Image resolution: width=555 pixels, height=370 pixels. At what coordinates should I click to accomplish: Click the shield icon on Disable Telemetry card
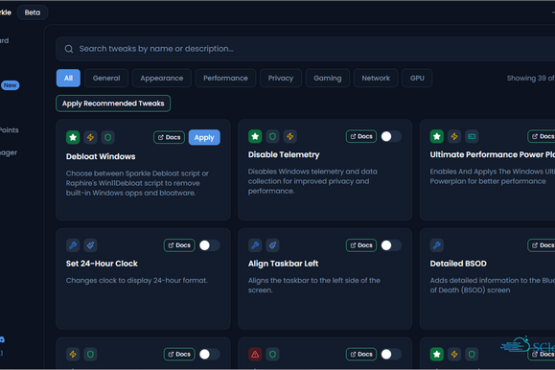[x=272, y=136]
